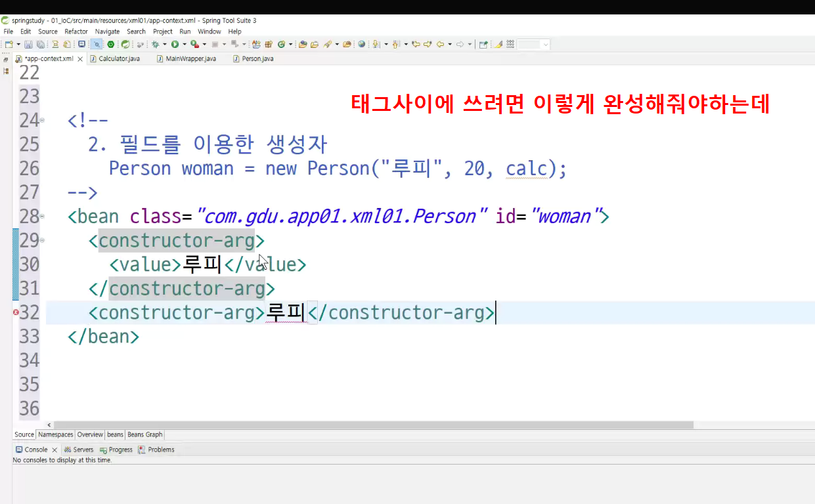
Task: Click the Save All toolbar icon
Action: click(x=40, y=45)
